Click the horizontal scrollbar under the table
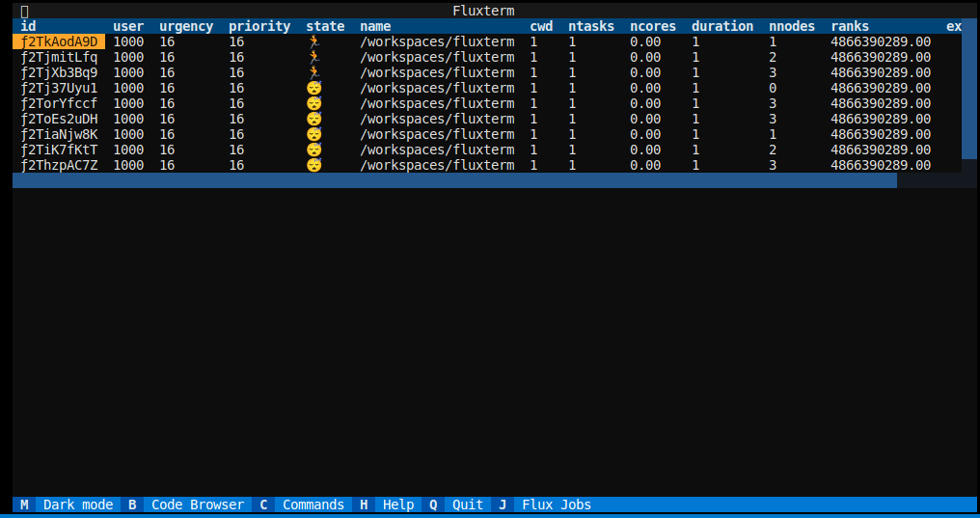The height and width of the screenshot is (518, 980). pyautogui.click(x=454, y=180)
